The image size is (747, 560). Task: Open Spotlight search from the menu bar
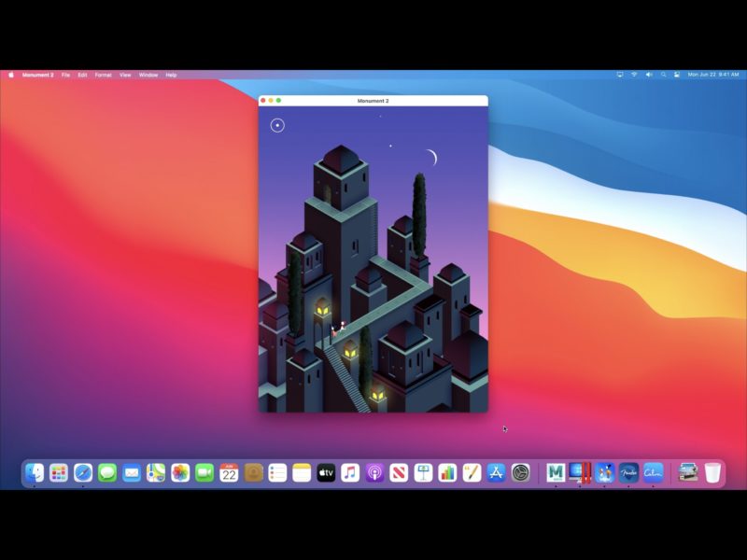(663, 75)
